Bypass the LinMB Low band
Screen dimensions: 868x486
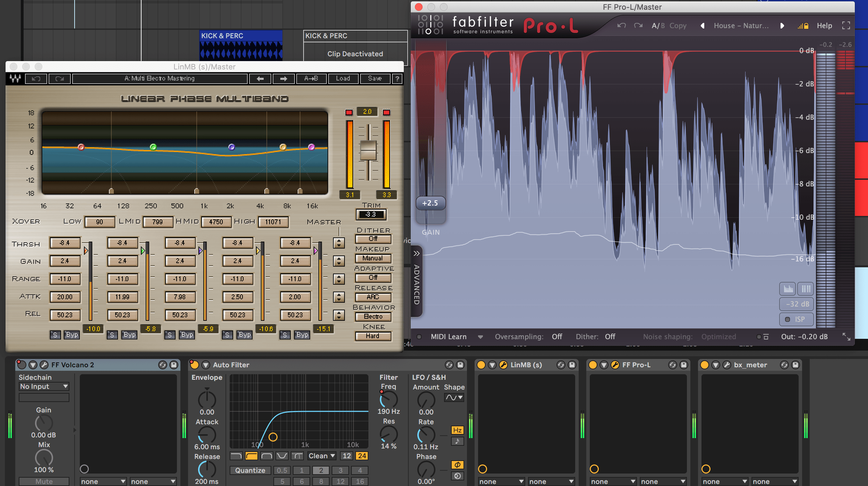pos(72,335)
